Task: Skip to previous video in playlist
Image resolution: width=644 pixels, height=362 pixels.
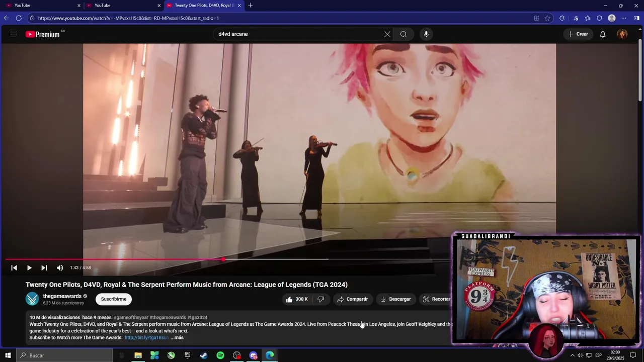Action: pos(14,268)
